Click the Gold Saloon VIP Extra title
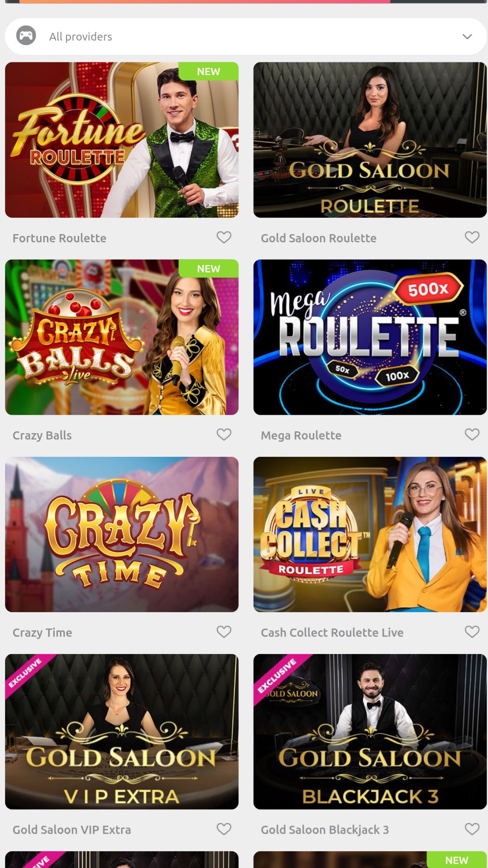 (71, 830)
